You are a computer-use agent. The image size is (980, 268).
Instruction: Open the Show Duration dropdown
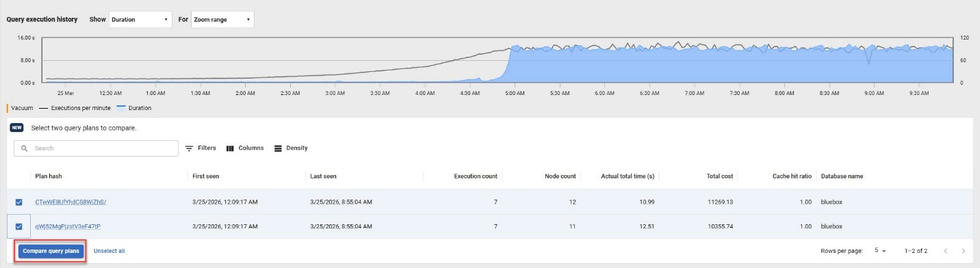pyautogui.click(x=140, y=20)
